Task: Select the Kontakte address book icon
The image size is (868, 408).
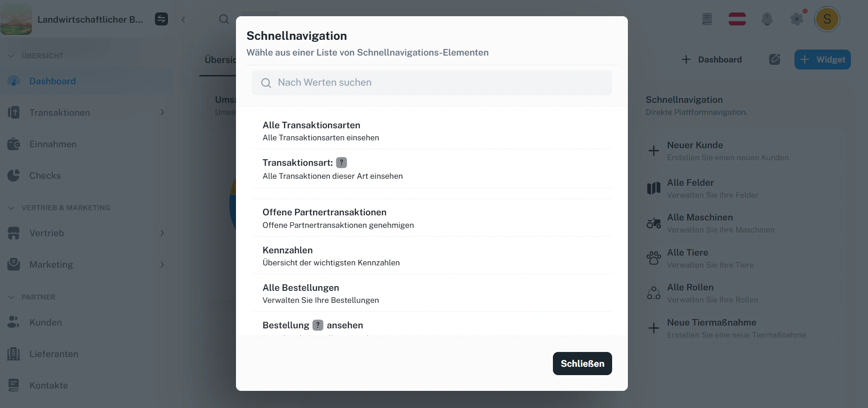Action: [x=13, y=385]
